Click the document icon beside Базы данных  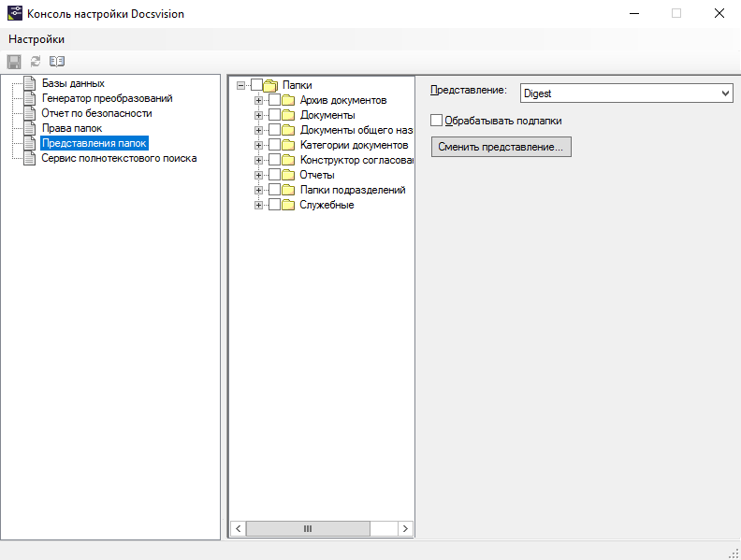click(x=30, y=84)
